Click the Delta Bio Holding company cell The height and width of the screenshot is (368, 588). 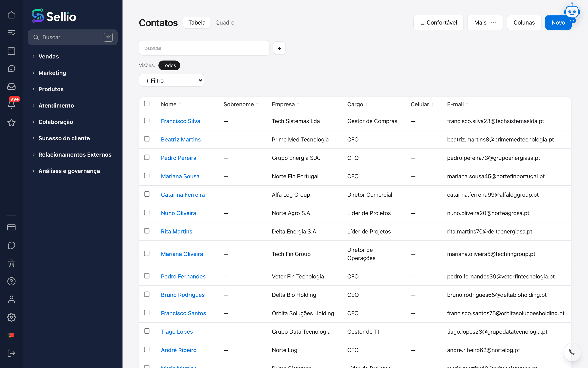click(294, 295)
